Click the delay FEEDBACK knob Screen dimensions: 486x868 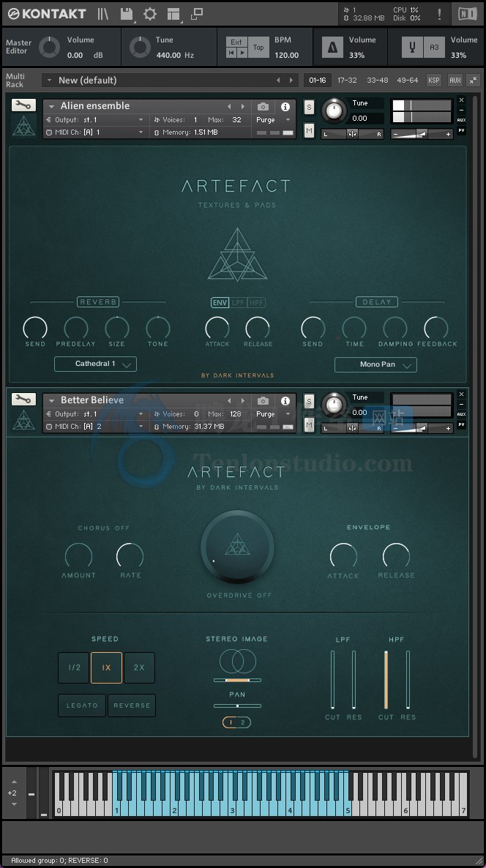click(x=436, y=329)
